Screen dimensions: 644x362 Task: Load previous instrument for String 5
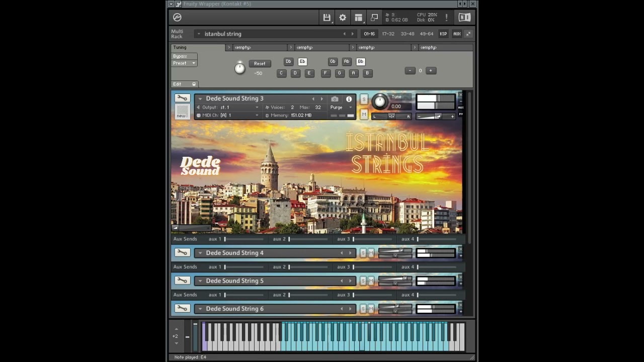coord(342,281)
